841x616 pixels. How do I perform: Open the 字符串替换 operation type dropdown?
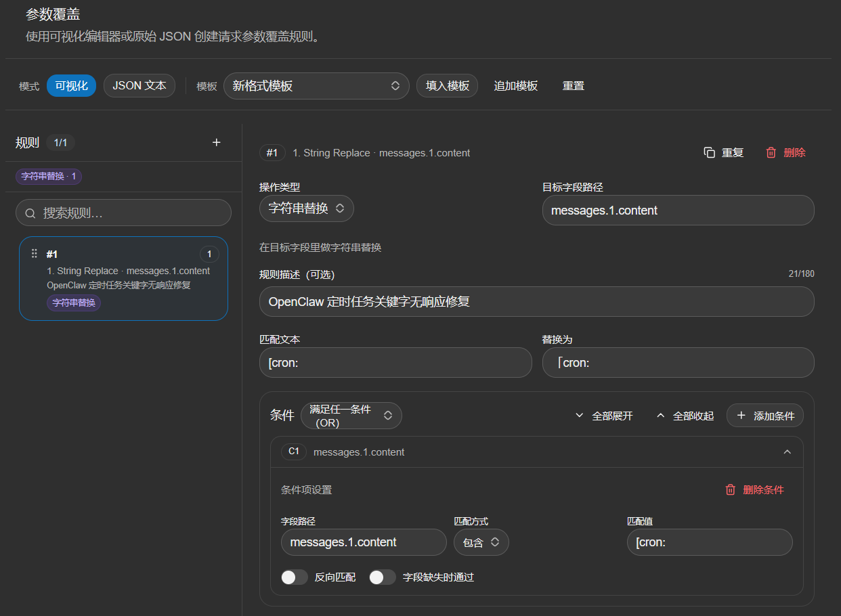[306, 208]
